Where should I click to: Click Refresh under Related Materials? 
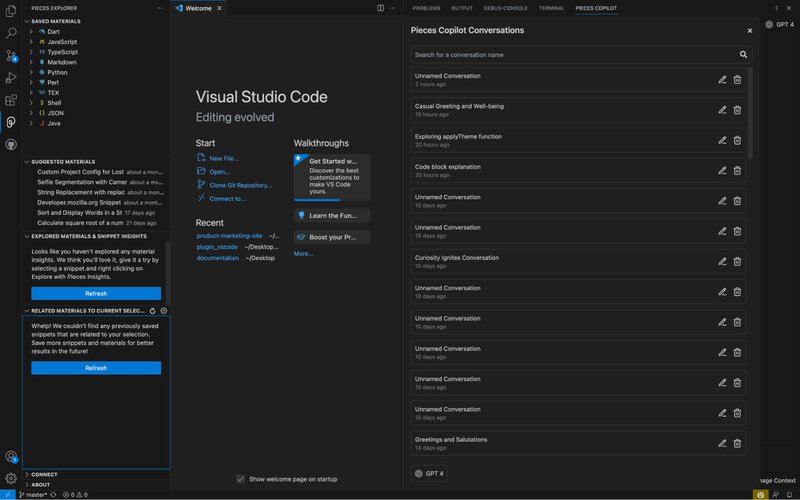pyautogui.click(x=96, y=368)
